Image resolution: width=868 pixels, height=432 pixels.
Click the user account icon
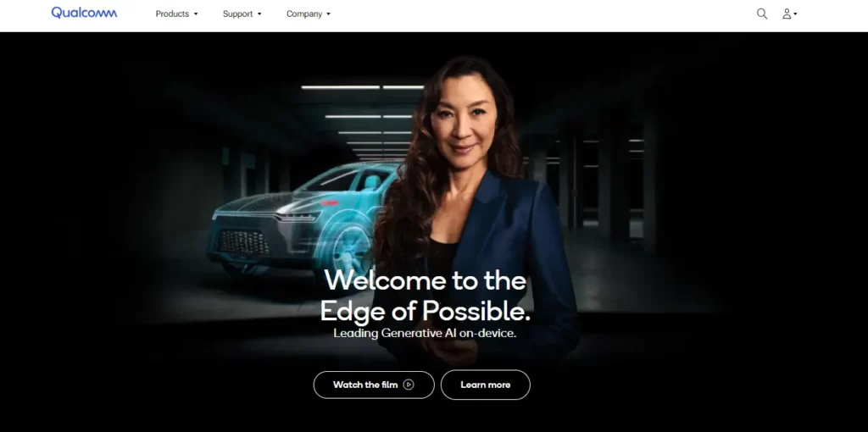pyautogui.click(x=786, y=14)
